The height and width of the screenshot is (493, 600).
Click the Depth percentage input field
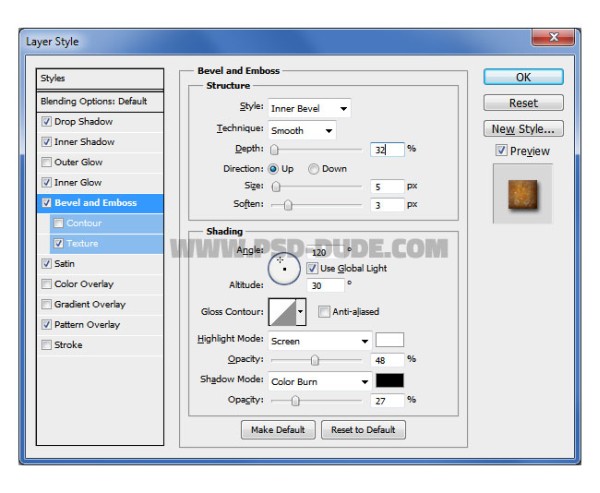[x=387, y=149]
